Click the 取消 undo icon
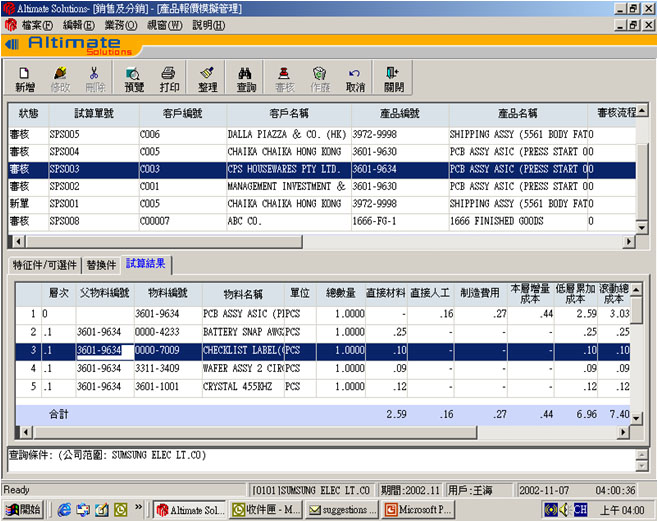 [x=355, y=79]
